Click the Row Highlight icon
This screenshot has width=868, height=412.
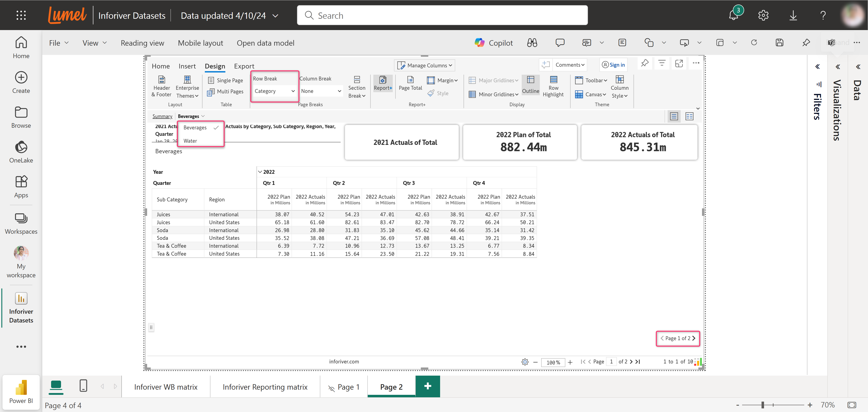pyautogui.click(x=553, y=80)
